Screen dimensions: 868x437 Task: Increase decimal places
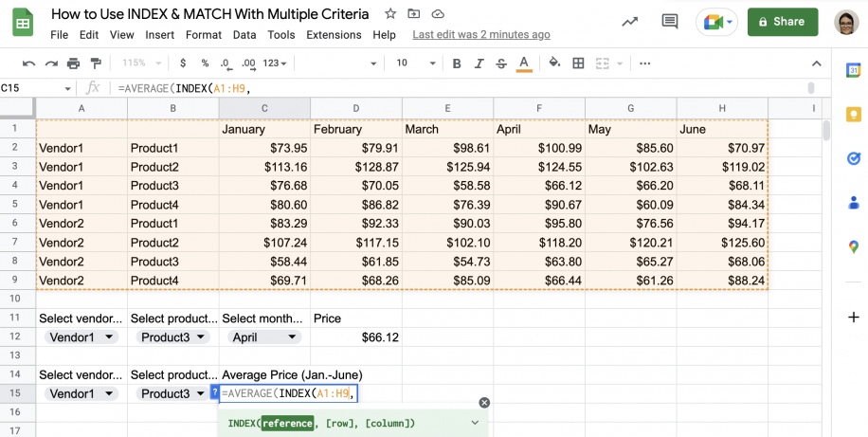pyautogui.click(x=248, y=64)
